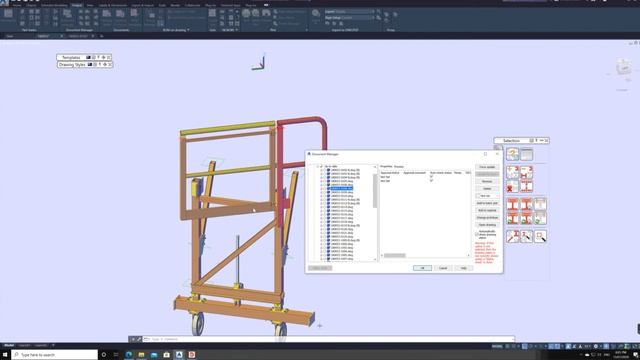
Task: Toggle checkbox of the highlighted drawing row
Action: point(325,189)
